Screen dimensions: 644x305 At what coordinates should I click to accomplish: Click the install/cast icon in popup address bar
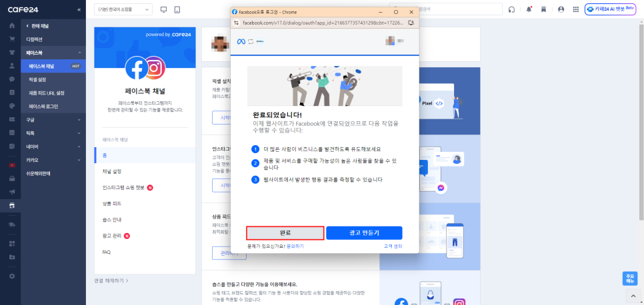tap(411, 23)
